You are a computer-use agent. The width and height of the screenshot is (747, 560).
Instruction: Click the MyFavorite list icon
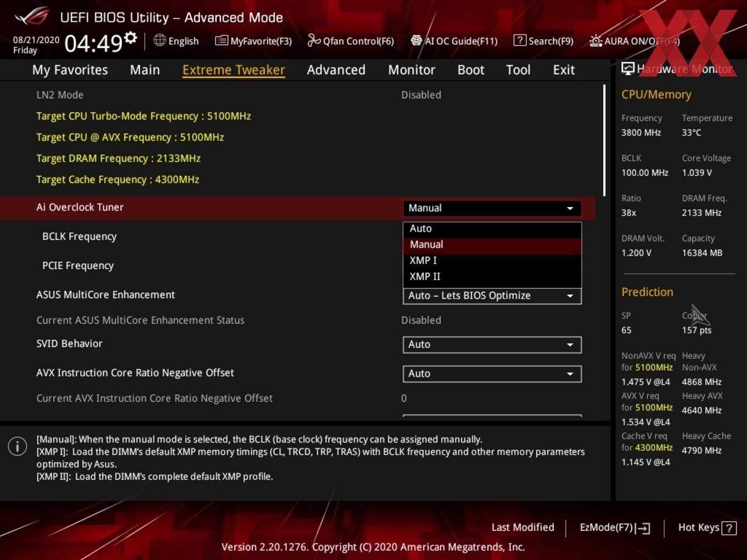tap(221, 41)
